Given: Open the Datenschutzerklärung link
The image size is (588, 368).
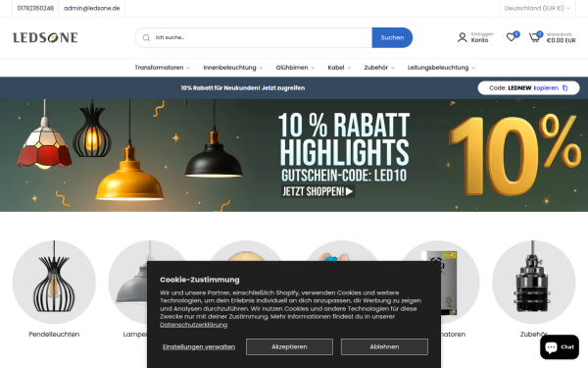Looking at the screenshot, I should pos(193,325).
